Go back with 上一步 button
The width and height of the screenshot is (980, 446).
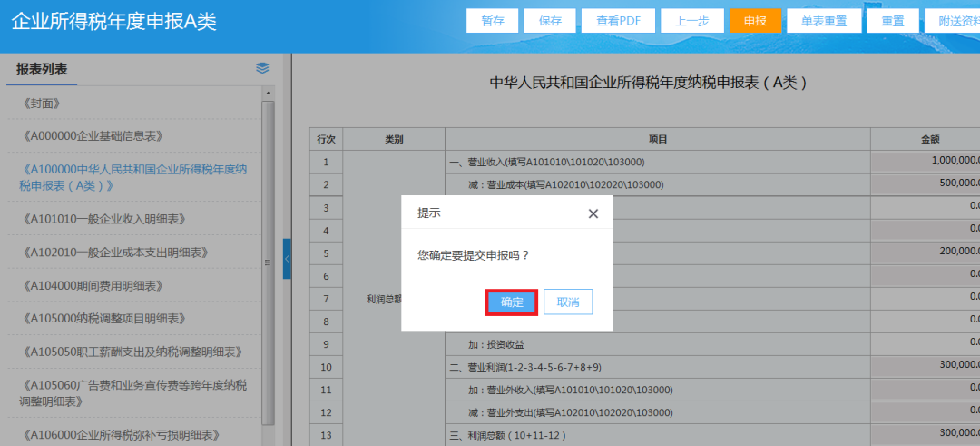coord(692,21)
